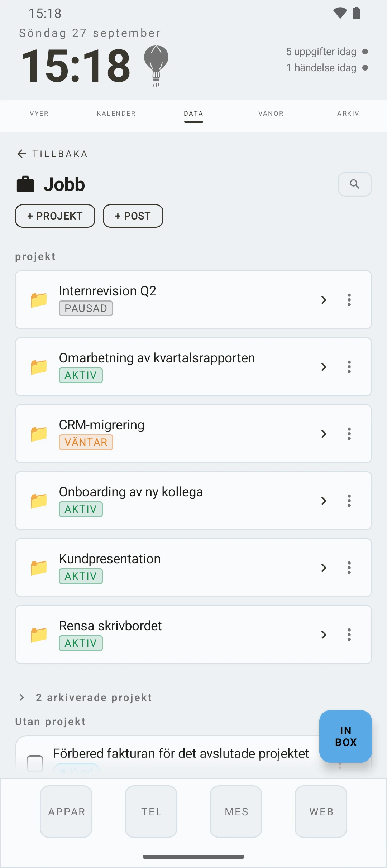This screenshot has width=387, height=868.
Task: Tap AKTIV badge under Kundpresentation
Action: pos(81,576)
